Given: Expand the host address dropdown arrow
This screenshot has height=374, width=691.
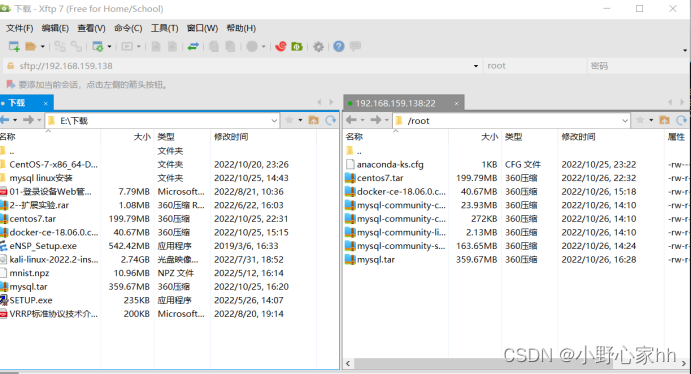Looking at the screenshot, I should point(476,66).
